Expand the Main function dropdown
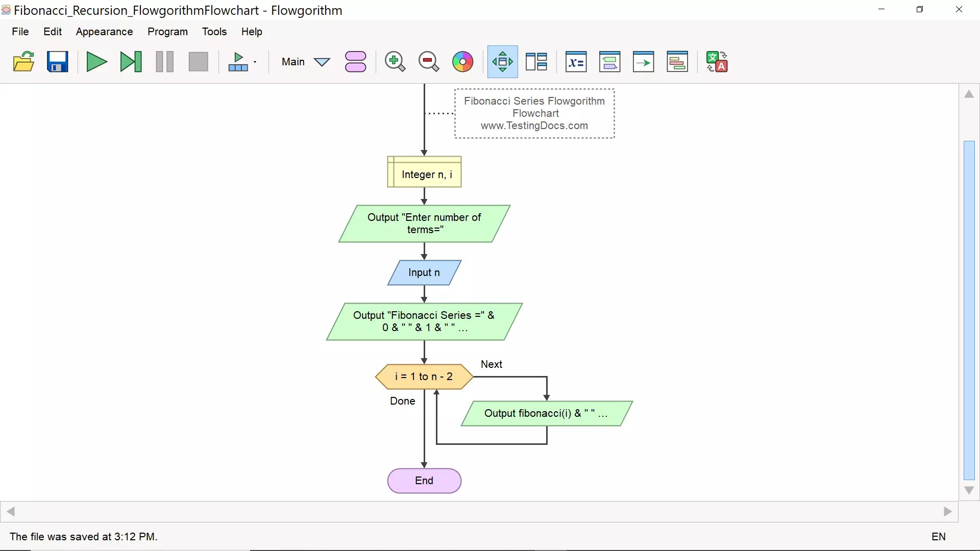The image size is (980, 551). (x=322, y=62)
